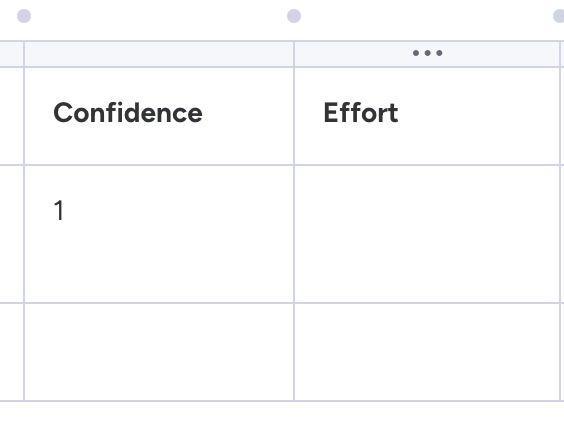Click the empty Effort cell beside the 1
Viewport: 564px width, 424px height.
(427, 234)
